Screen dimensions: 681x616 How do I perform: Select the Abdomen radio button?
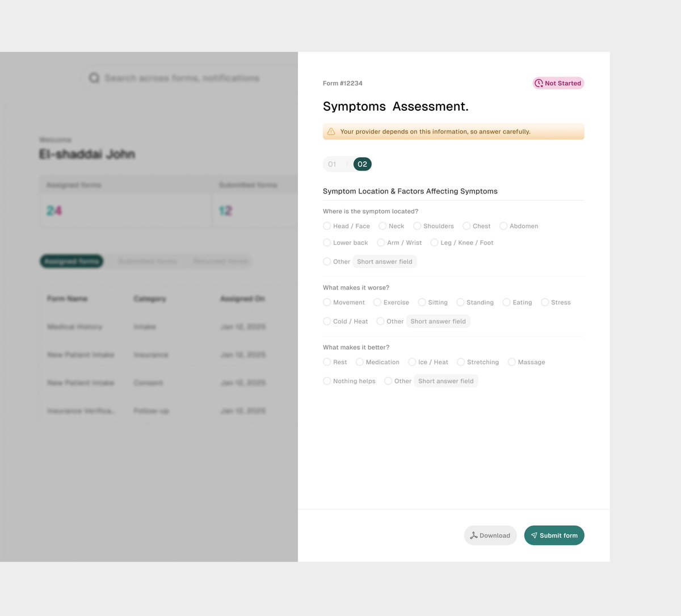(503, 226)
